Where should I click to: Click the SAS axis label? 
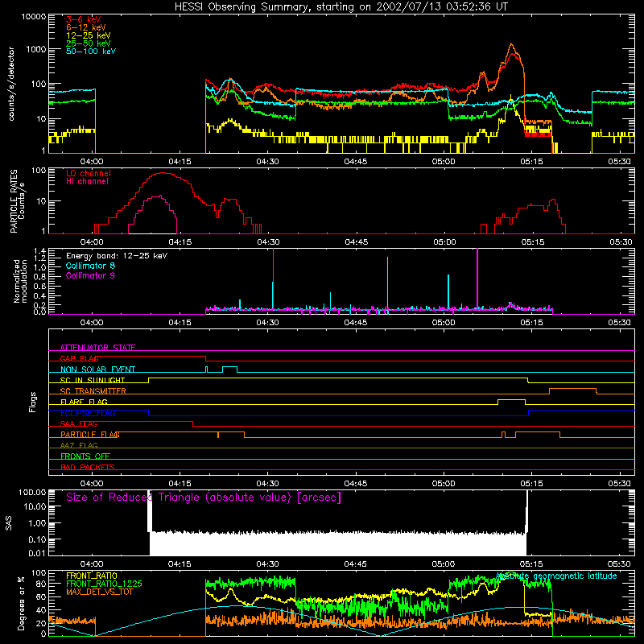[x=9, y=522]
